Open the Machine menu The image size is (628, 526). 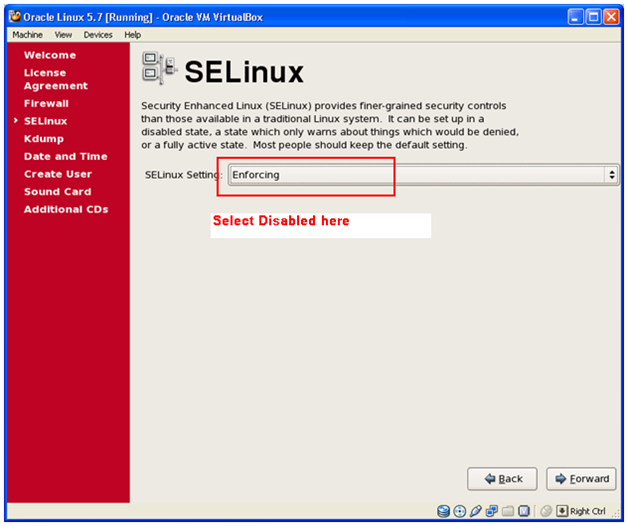27,35
